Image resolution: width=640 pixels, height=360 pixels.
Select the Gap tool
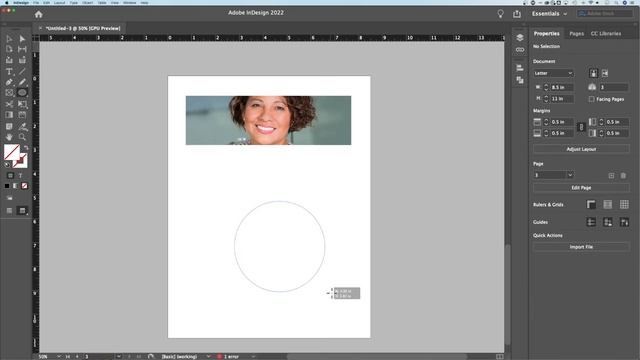pyautogui.click(x=22, y=49)
